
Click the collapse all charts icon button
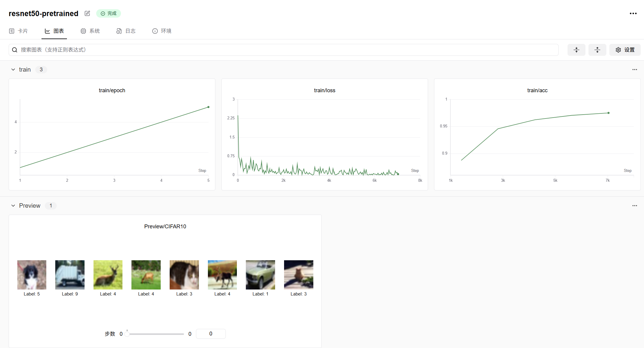[x=576, y=50]
